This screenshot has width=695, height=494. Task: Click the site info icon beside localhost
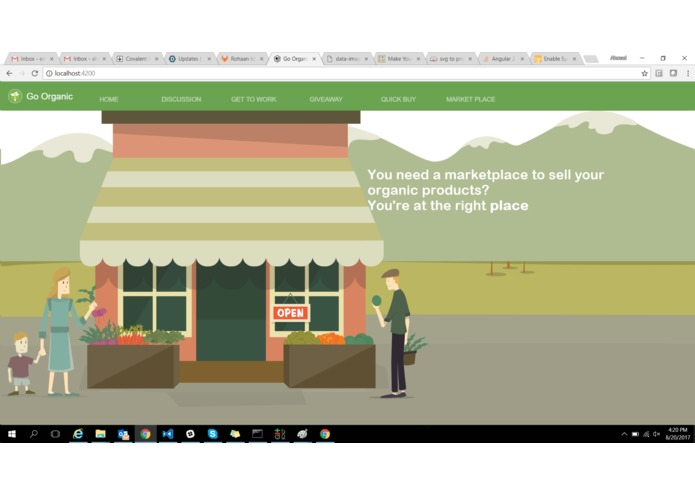[49, 74]
